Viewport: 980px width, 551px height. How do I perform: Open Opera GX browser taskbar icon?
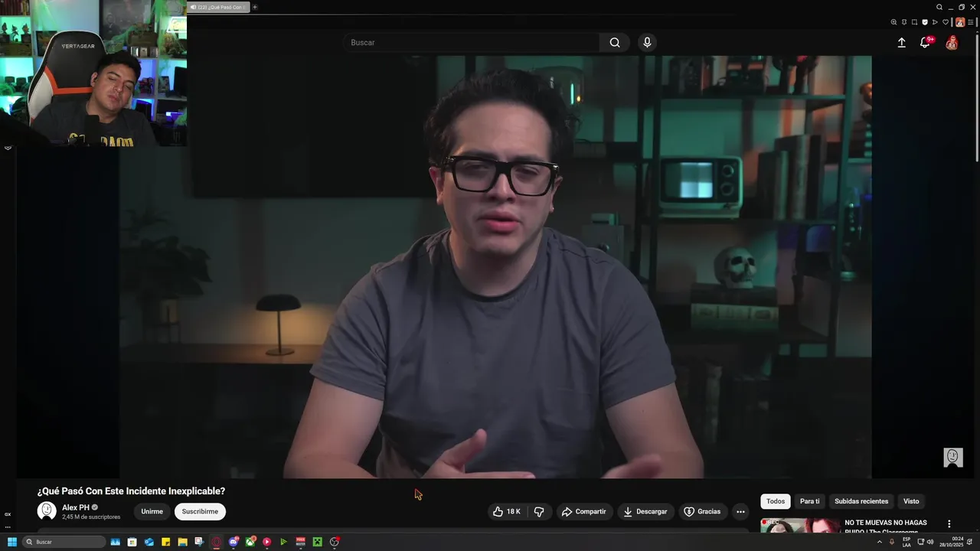tap(216, 542)
